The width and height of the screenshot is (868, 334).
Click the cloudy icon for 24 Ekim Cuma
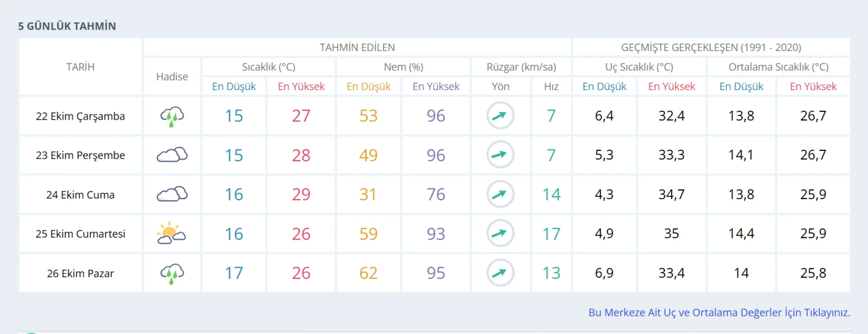[x=172, y=194]
